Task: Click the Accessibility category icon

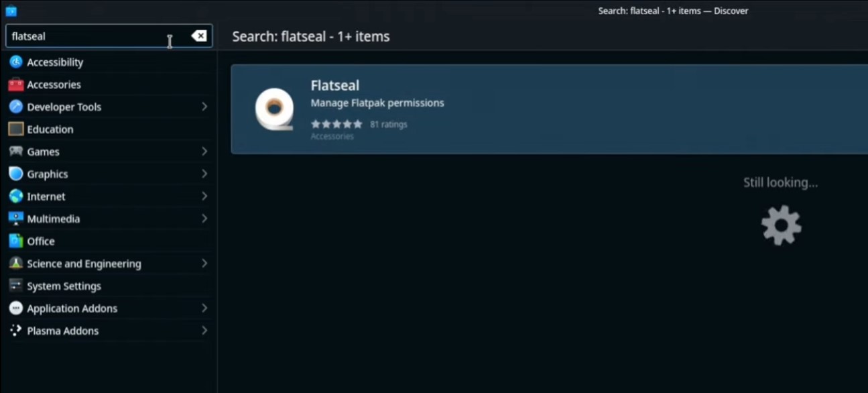Action: pyautogui.click(x=15, y=62)
